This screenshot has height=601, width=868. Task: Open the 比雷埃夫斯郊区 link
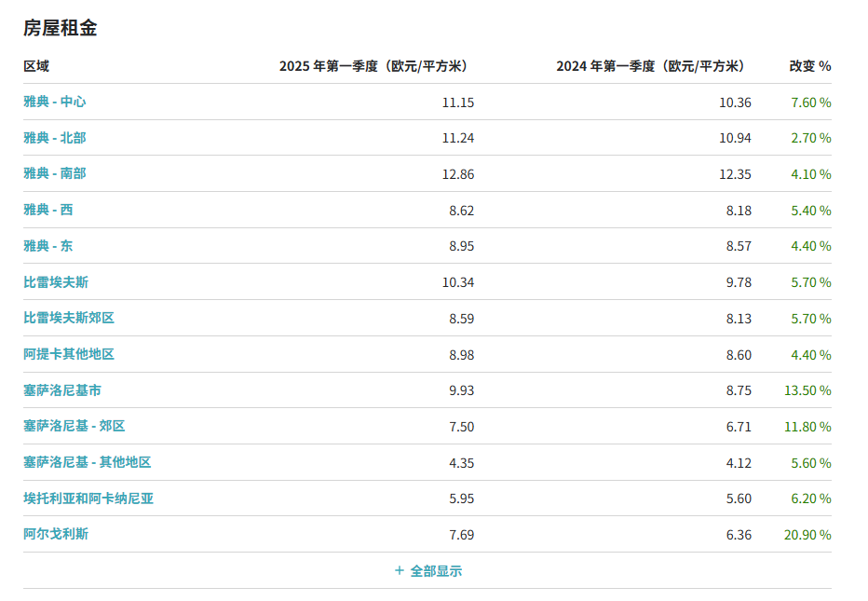(x=69, y=318)
